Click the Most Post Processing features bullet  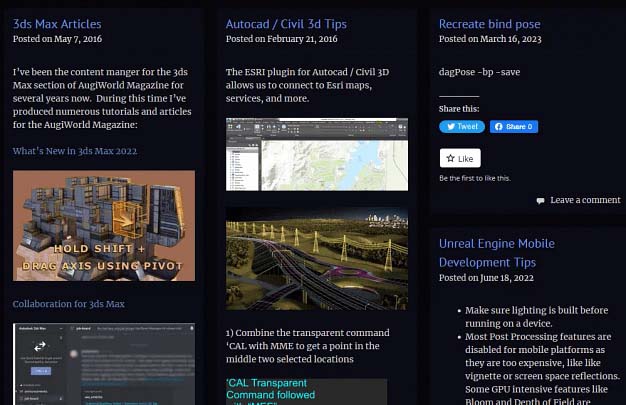click(542, 369)
